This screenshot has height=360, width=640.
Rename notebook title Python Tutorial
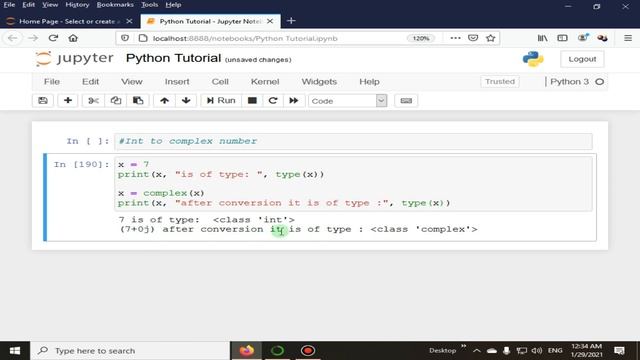173,58
